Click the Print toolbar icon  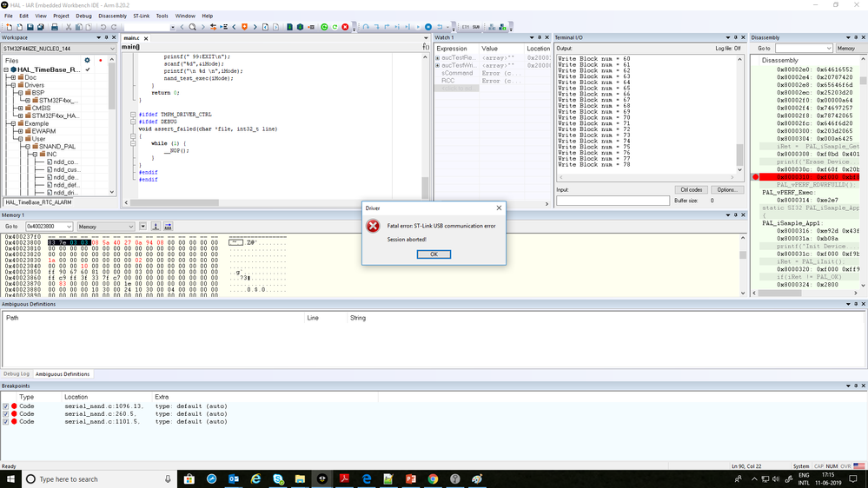tap(54, 27)
